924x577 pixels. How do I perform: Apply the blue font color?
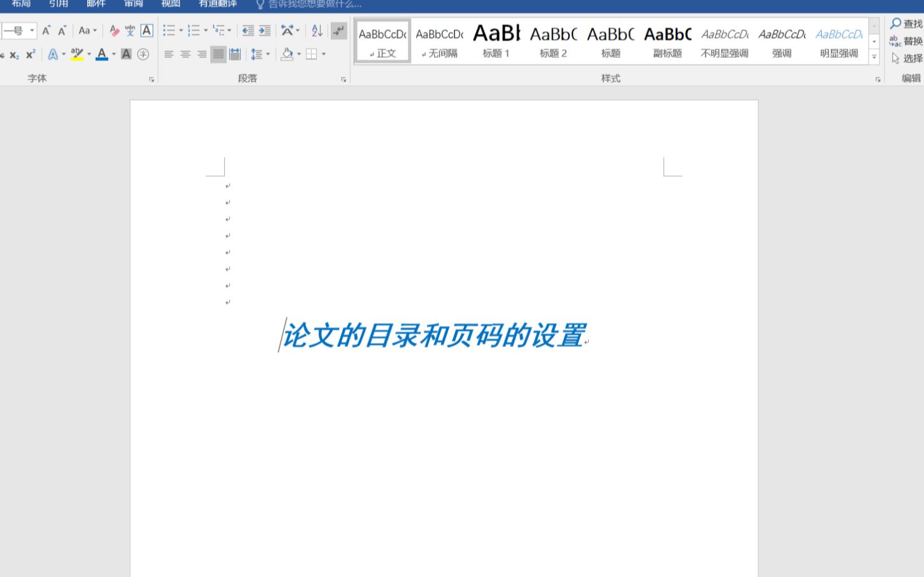tap(101, 55)
